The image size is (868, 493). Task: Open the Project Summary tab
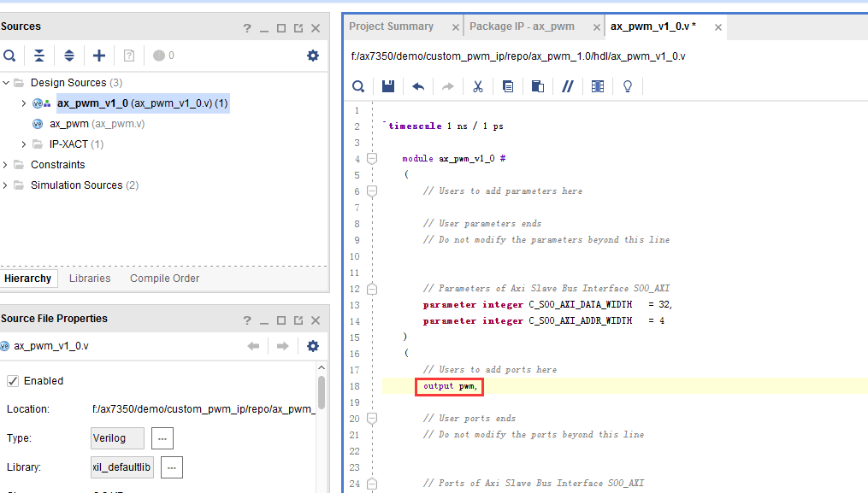392,26
